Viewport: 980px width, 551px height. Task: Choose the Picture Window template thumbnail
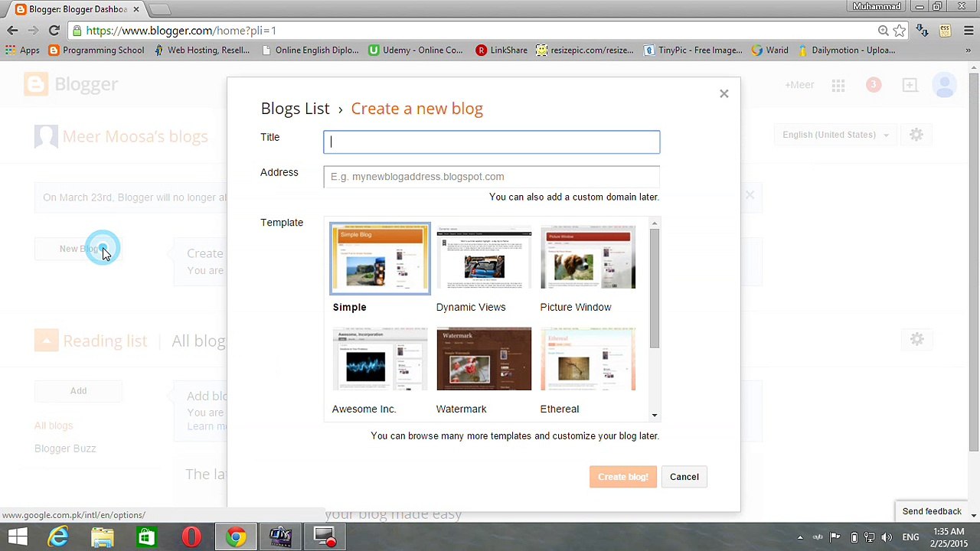pyautogui.click(x=588, y=258)
